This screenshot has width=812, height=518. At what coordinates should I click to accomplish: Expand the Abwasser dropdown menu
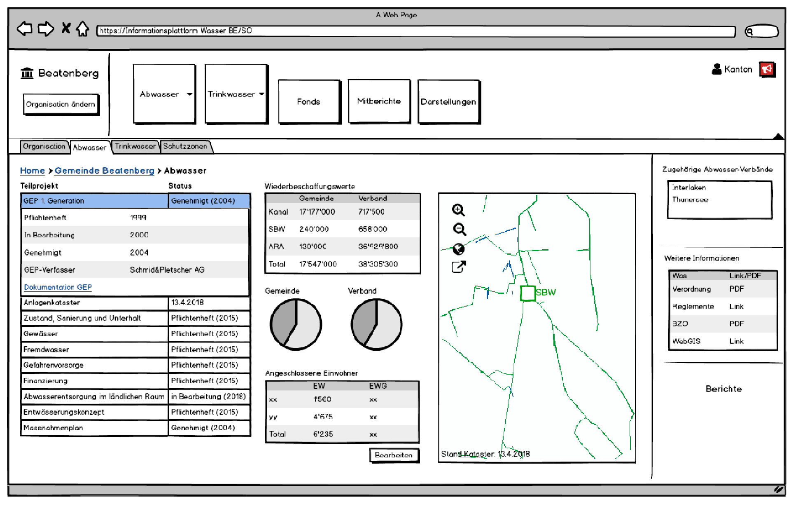pyautogui.click(x=189, y=94)
